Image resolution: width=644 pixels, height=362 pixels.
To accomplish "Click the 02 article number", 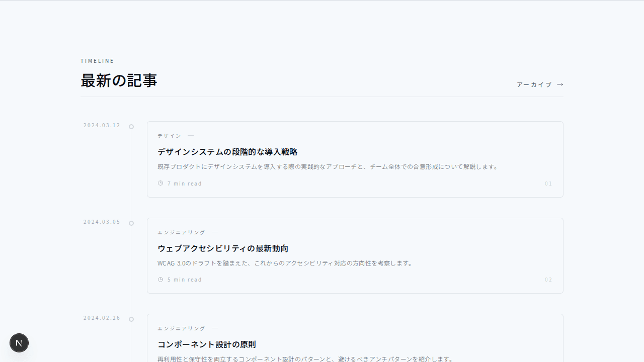I will pos(548,280).
